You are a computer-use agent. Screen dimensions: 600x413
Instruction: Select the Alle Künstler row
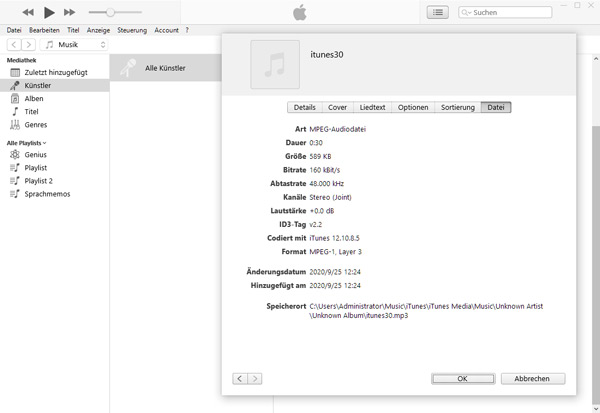click(x=166, y=68)
